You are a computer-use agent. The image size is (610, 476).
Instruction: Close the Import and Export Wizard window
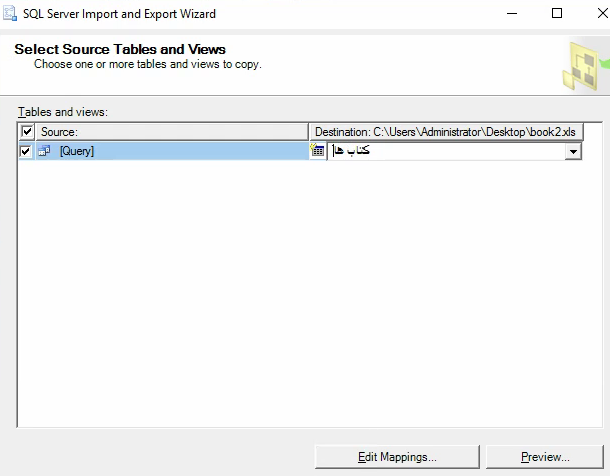point(602,14)
